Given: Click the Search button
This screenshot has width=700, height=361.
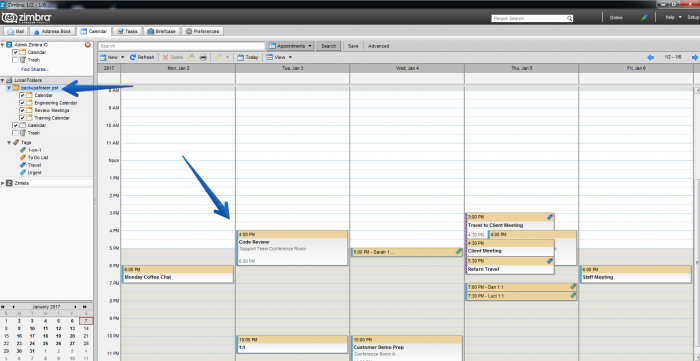Looking at the screenshot, I should coord(329,46).
